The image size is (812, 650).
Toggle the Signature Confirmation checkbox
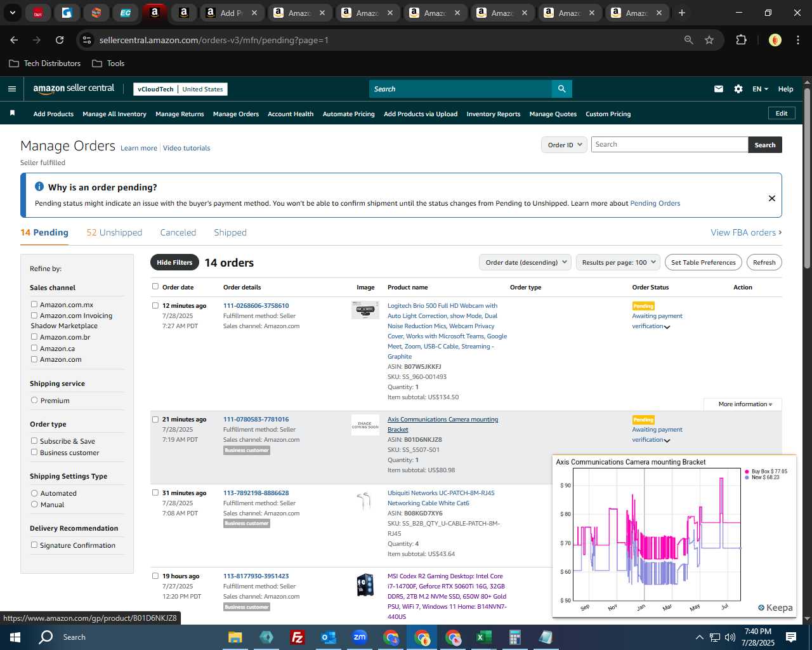coord(34,545)
